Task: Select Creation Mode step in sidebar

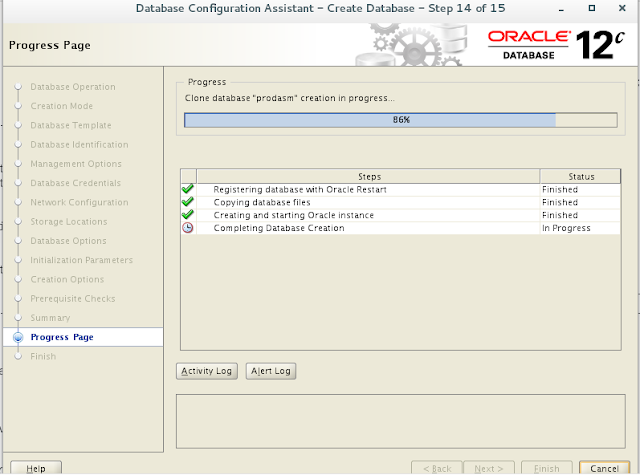Action: click(62, 106)
